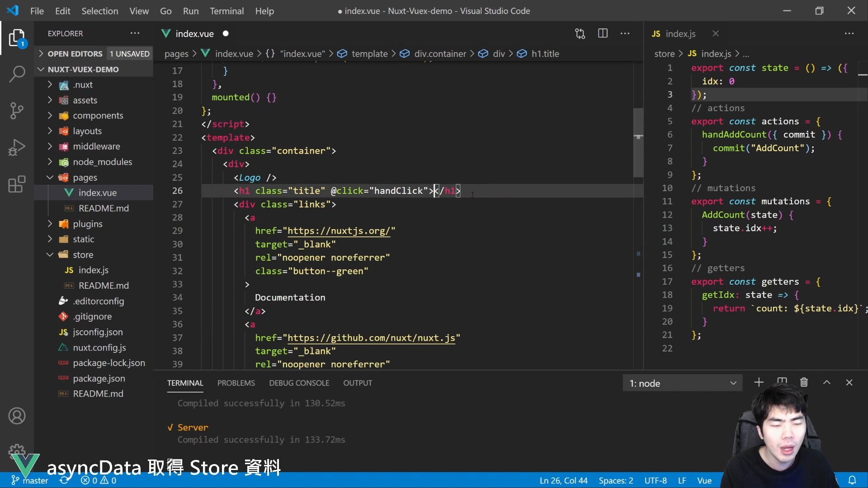Image resolution: width=868 pixels, height=488 pixels.
Task: Toggle end-of-line sequence LF in status bar
Action: (682, 480)
